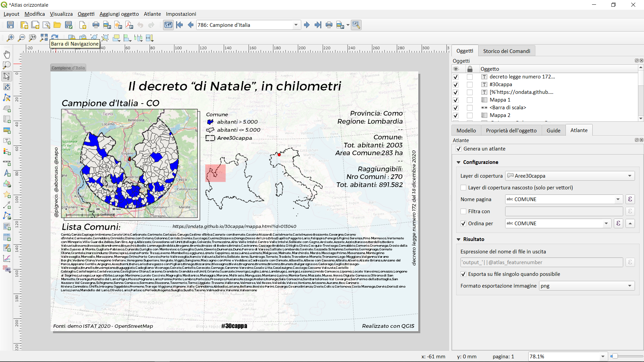Open Formato esportazione immagine dropdown
The height and width of the screenshot is (362, 644).
(587, 286)
